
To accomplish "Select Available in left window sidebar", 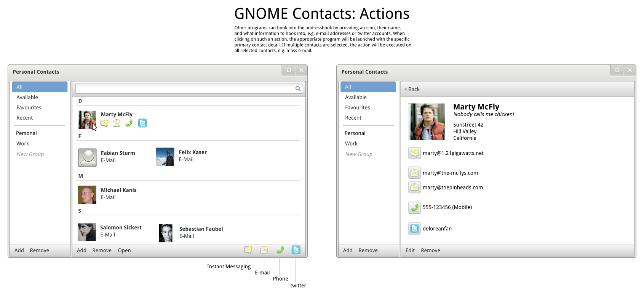I will (27, 98).
